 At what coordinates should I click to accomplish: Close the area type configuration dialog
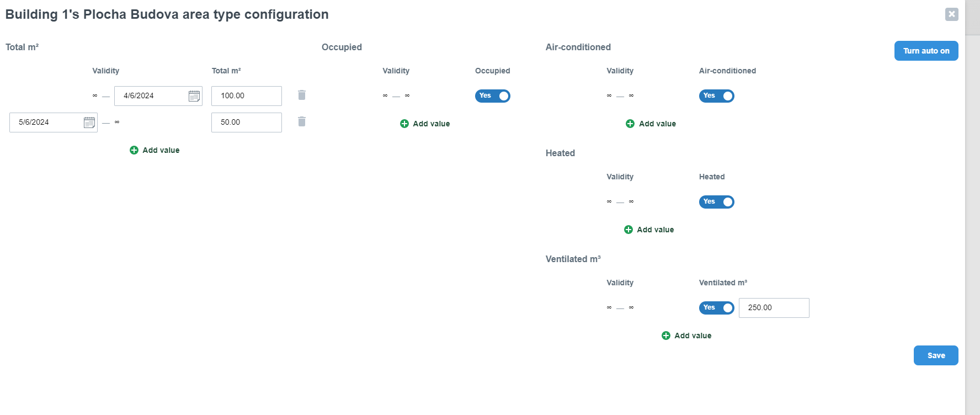tap(951, 14)
